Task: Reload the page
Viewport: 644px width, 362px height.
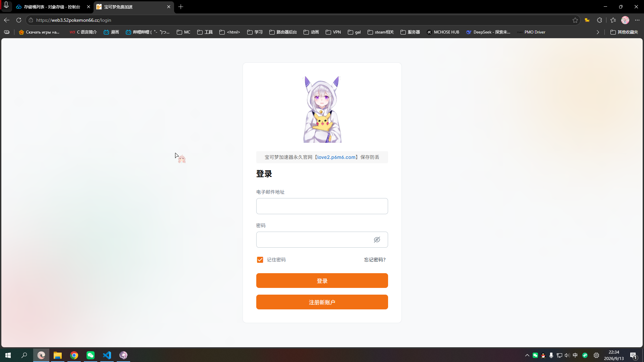Action: point(19,20)
